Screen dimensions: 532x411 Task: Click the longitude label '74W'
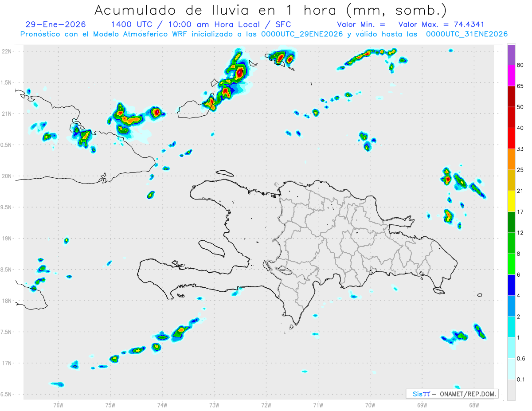click(x=162, y=405)
